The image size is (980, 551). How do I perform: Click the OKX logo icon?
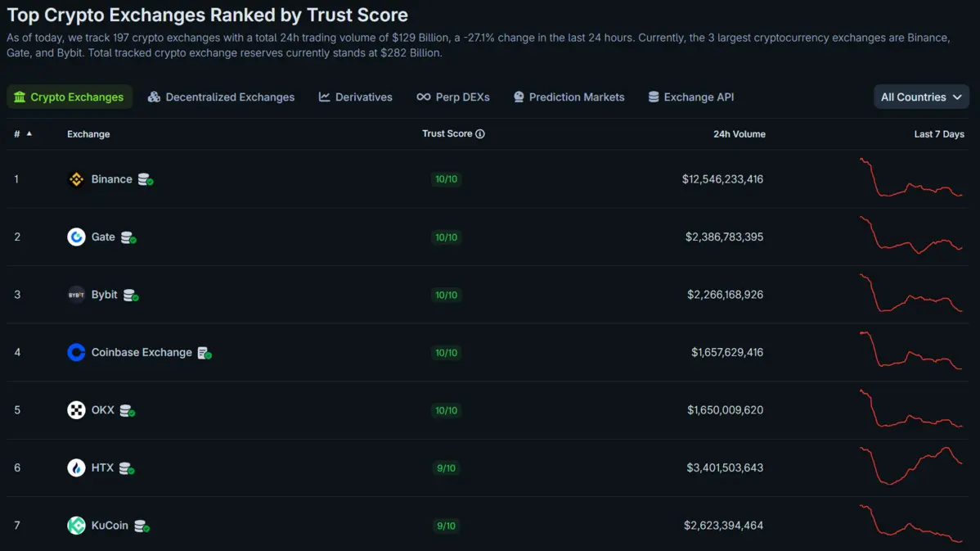pyautogui.click(x=76, y=410)
